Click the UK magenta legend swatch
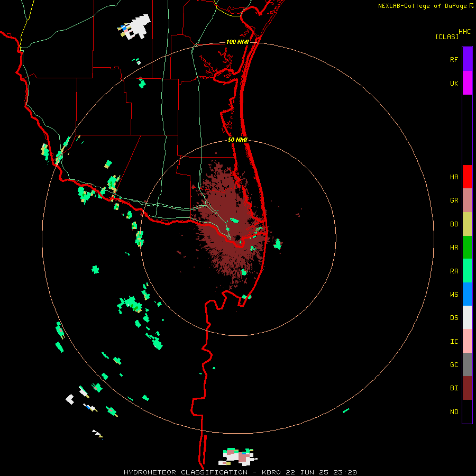 click(x=467, y=83)
